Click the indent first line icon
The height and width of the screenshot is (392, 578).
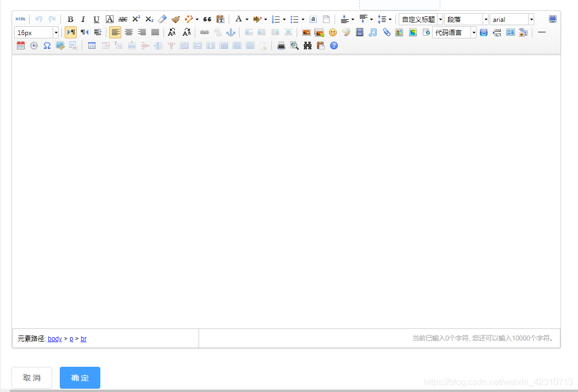[x=97, y=32]
